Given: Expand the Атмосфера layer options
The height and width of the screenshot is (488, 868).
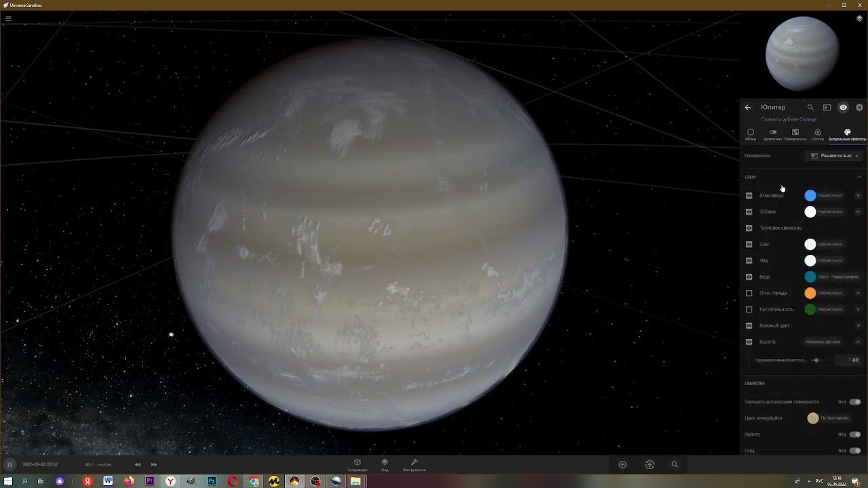Looking at the screenshot, I should pyautogui.click(x=858, y=195).
